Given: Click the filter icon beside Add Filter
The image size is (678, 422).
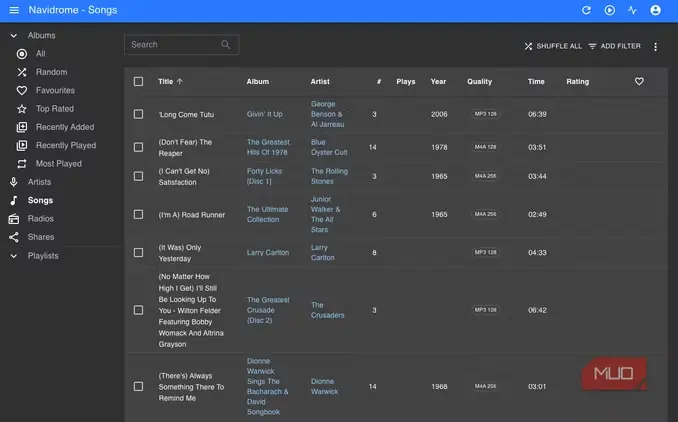Looking at the screenshot, I should (592, 46).
